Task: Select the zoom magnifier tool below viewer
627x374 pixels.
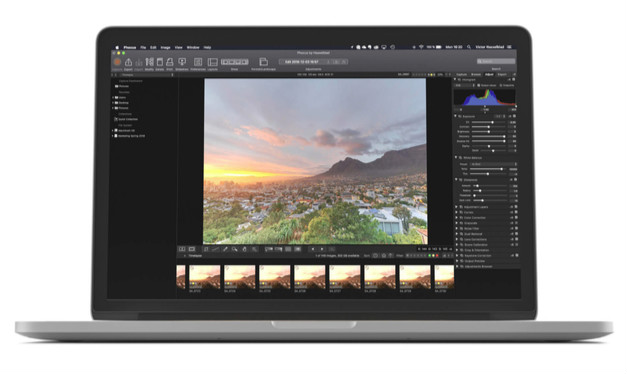Action: coord(235,249)
